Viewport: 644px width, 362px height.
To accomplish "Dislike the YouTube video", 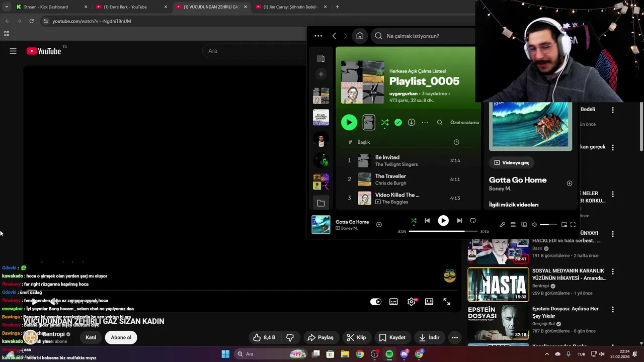I will click(x=290, y=337).
